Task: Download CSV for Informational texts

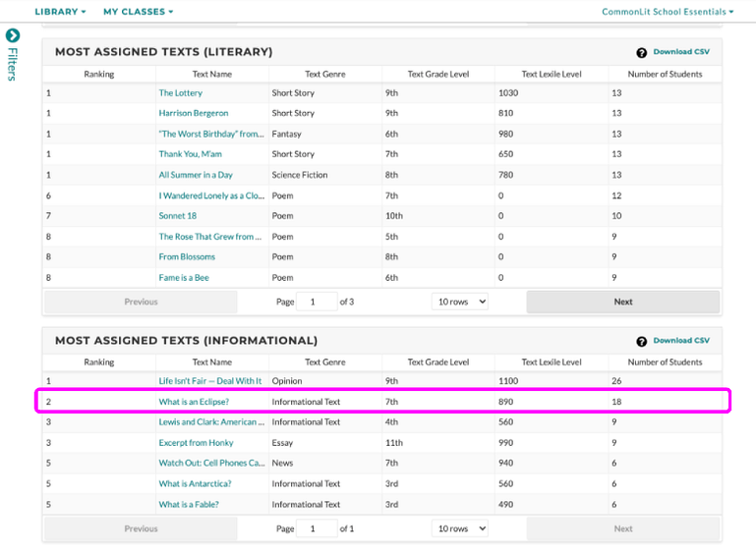Action: (x=681, y=340)
